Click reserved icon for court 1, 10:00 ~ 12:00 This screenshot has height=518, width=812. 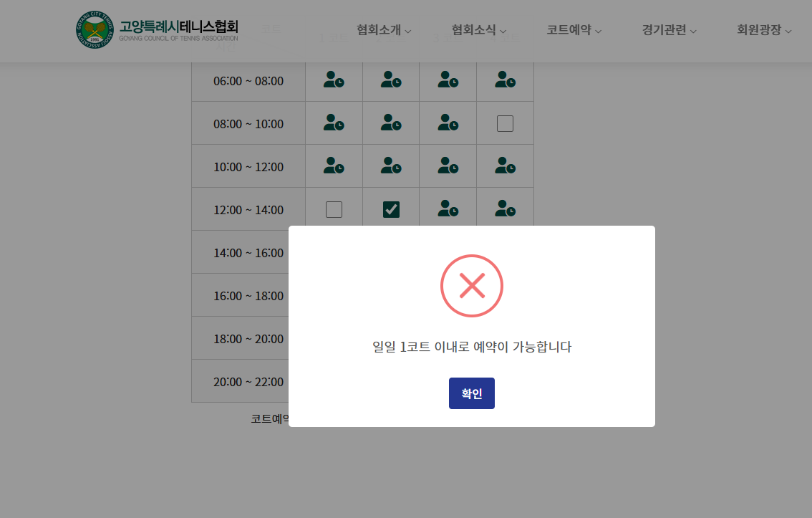tap(334, 166)
